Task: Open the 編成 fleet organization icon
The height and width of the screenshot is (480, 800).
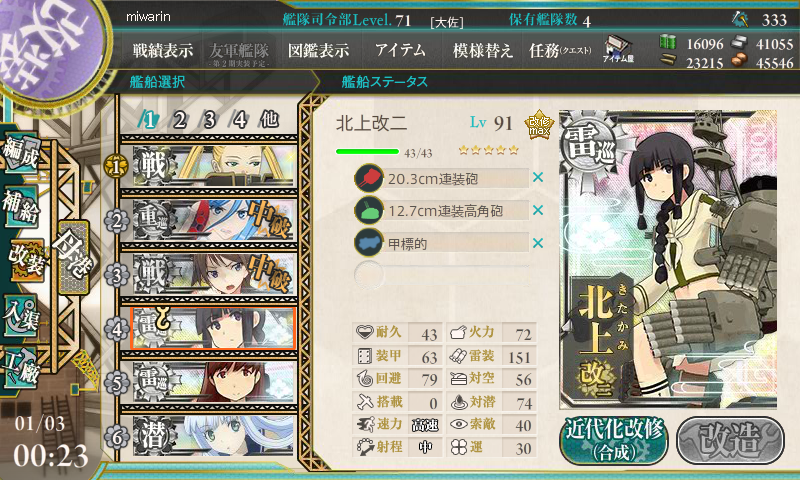Action: tap(21, 153)
